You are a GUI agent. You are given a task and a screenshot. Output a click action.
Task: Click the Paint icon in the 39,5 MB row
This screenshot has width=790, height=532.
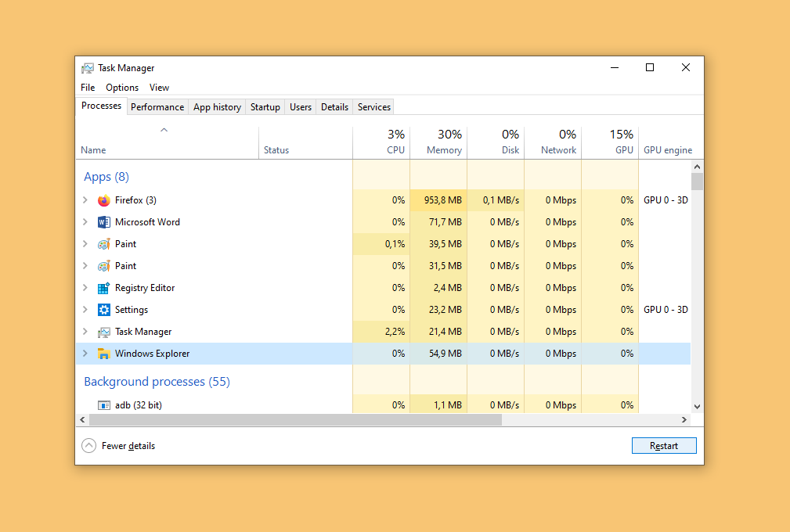click(x=104, y=244)
